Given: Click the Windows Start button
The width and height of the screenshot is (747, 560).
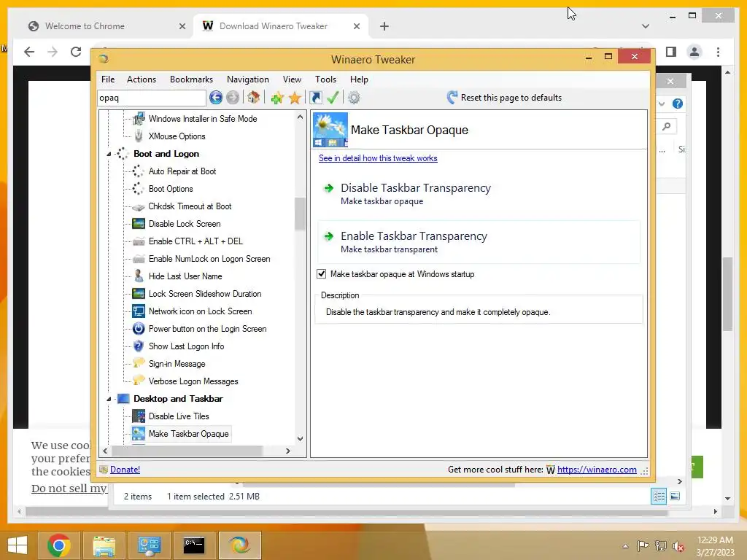Looking at the screenshot, I should 18,545.
